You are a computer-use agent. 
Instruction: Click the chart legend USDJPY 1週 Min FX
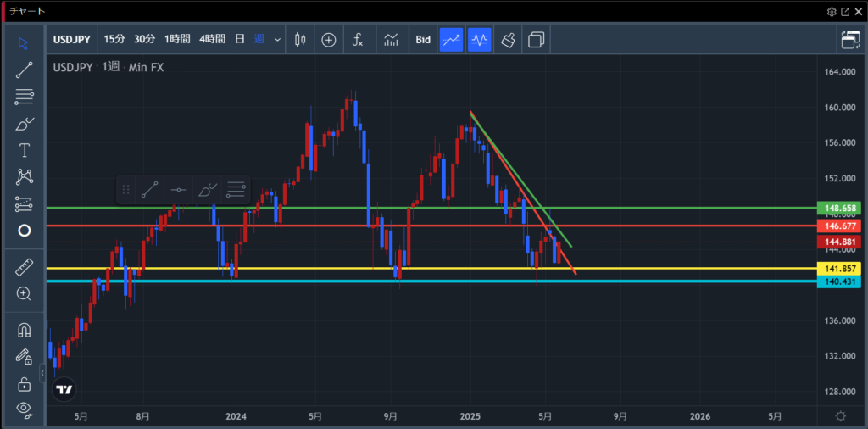(108, 68)
